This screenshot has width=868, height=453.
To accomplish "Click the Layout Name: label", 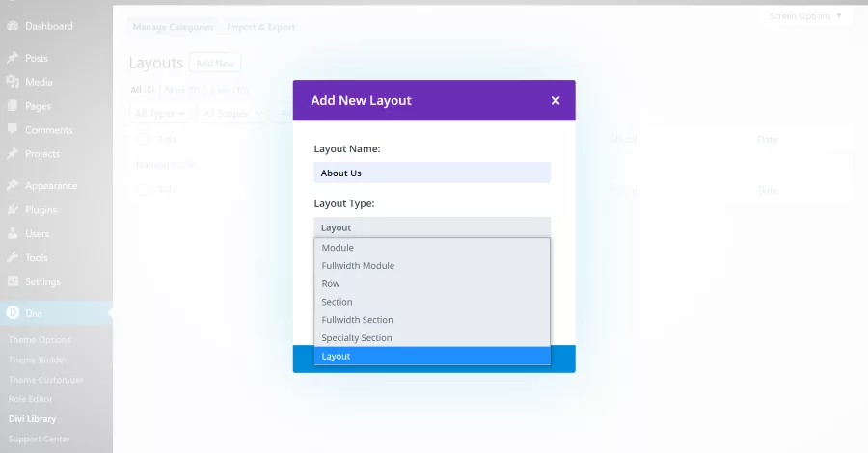I will [x=347, y=148].
